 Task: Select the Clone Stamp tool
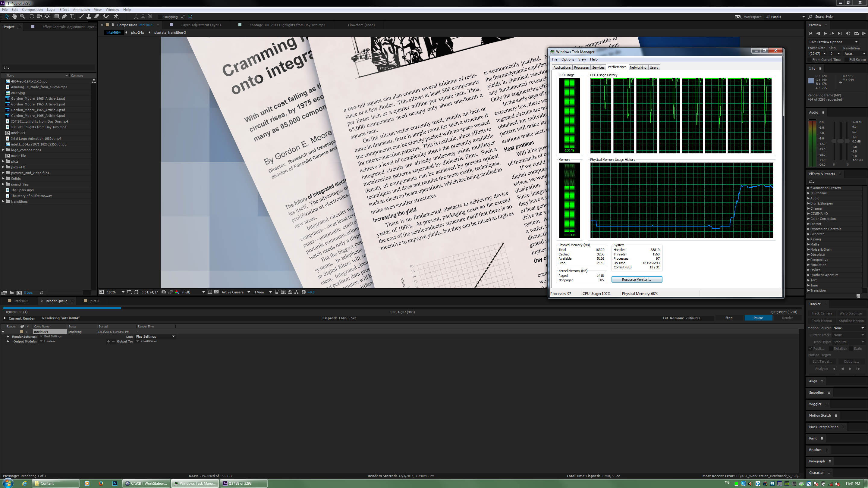[x=89, y=17]
